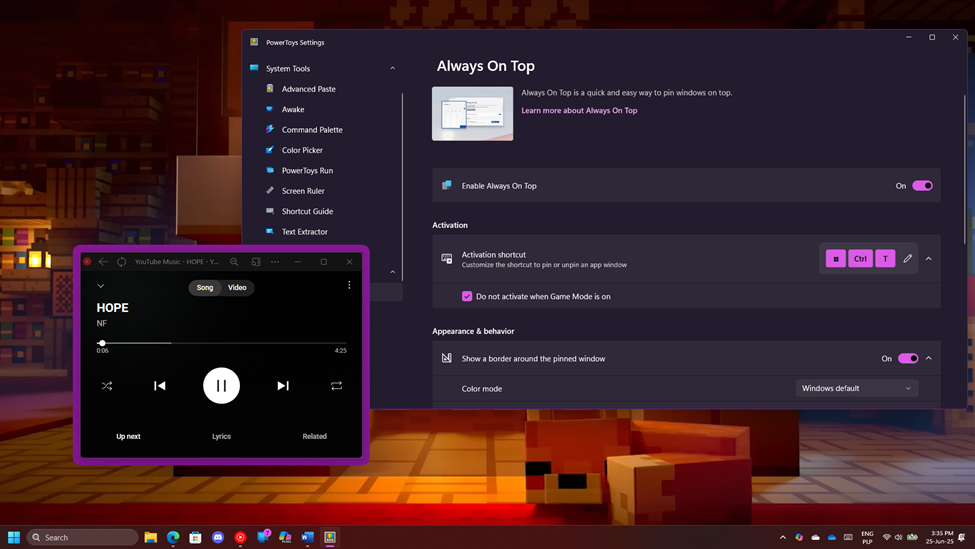Click the HOPE song progress bar
The height and width of the screenshot is (549, 975).
(x=222, y=343)
